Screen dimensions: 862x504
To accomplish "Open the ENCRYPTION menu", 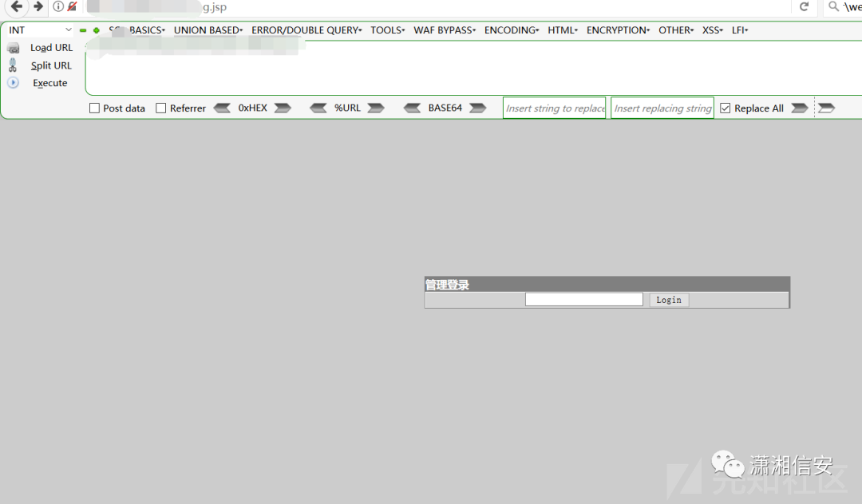I will click(x=618, y=30).
